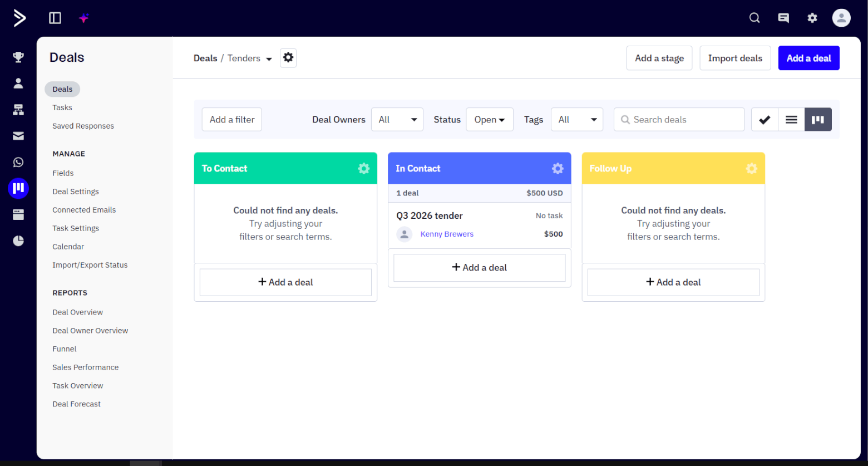Viewport: 868px width, 466px height.
Task: Open the pipeline settings gear next to Tenders
Action: [x=288, y=58]
